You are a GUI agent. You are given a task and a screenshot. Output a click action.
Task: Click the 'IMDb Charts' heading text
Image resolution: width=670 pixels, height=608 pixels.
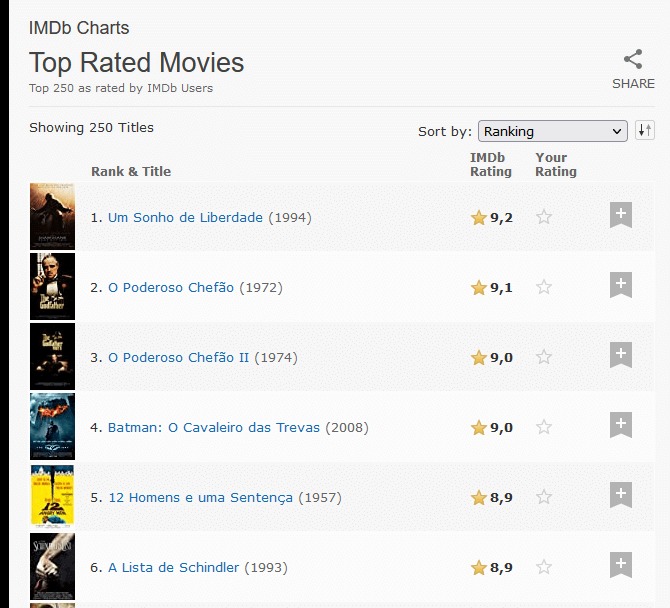(x=79, y=28)
